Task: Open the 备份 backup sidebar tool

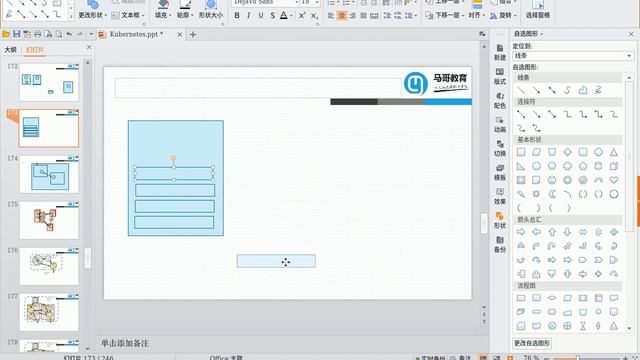Action: pos(500,244)
